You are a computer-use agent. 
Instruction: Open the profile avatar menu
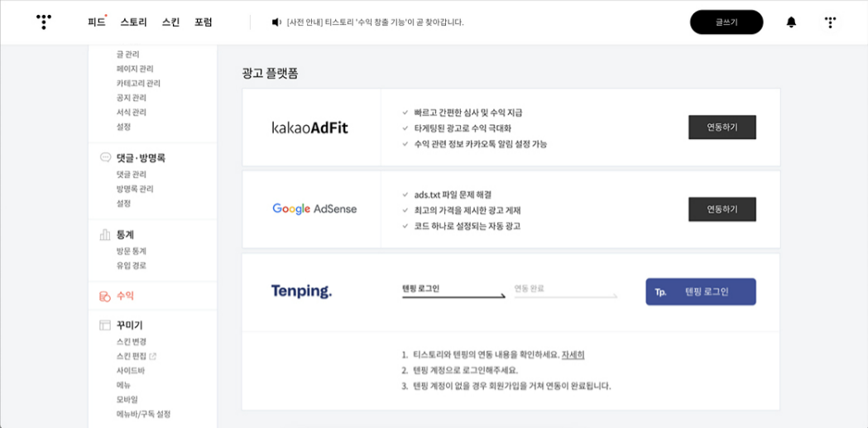(x=830, y=22)
